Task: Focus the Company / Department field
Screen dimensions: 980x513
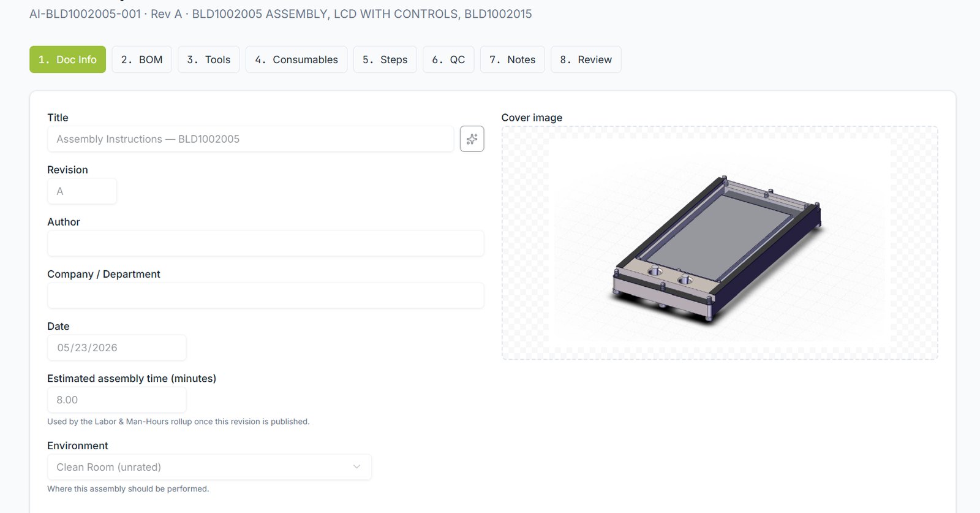Action: coord(266,295)
